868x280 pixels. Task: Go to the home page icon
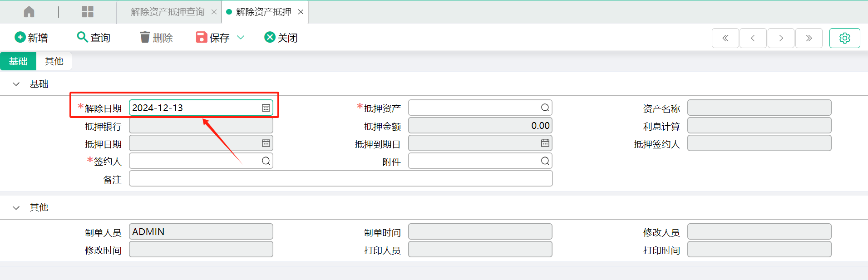(29, 12)
